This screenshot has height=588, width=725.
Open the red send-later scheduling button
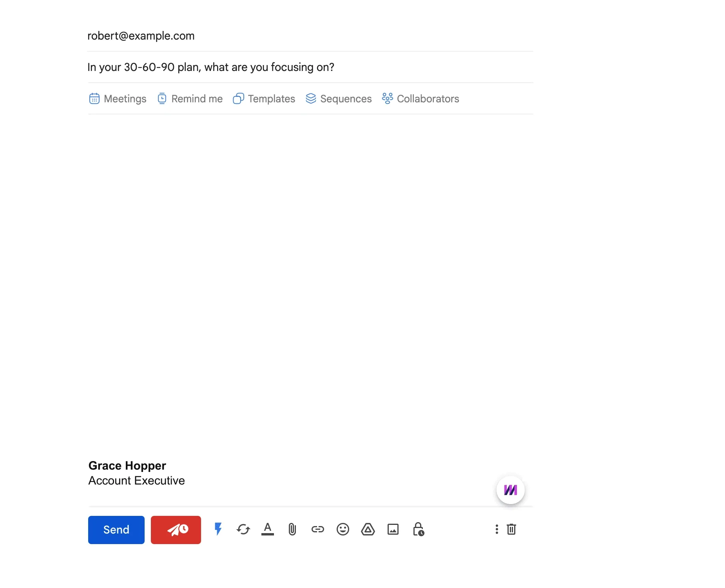(x=176, y=530)
